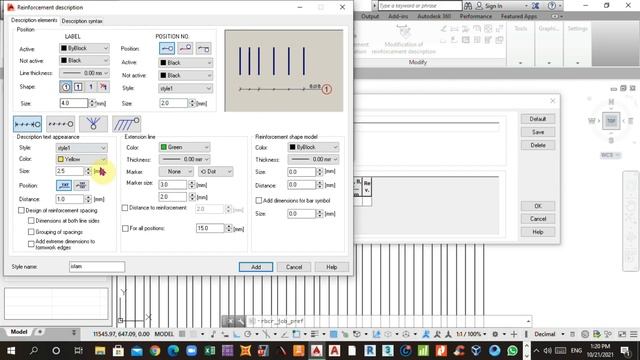This screenshot has width=640, height=360.
Task: Open description text Style dropdown
Action: pyautogui.click(x=82, y=148)
